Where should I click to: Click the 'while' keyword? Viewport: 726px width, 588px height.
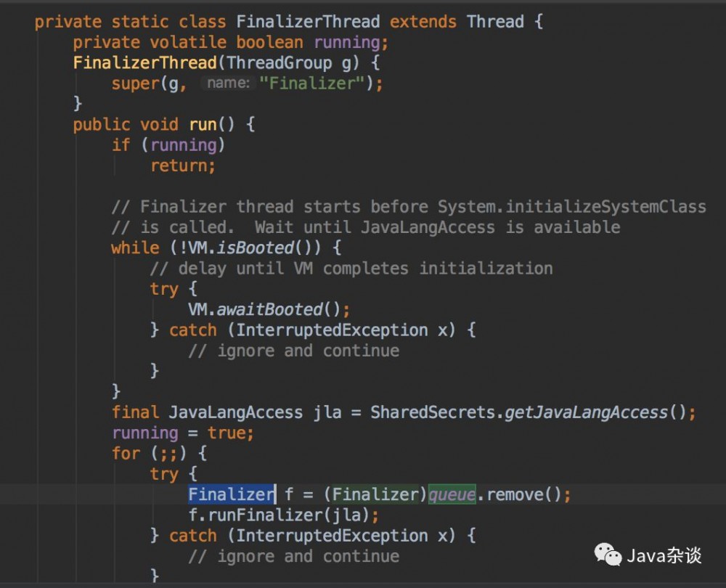[135, 248]
